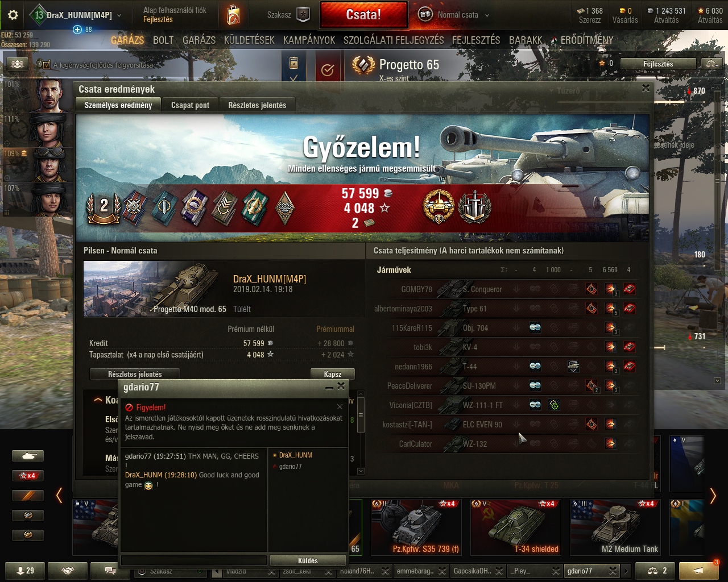728x582 pixels.
Task: Toggle the tank type carousel filter
Action: pos(28,456)
